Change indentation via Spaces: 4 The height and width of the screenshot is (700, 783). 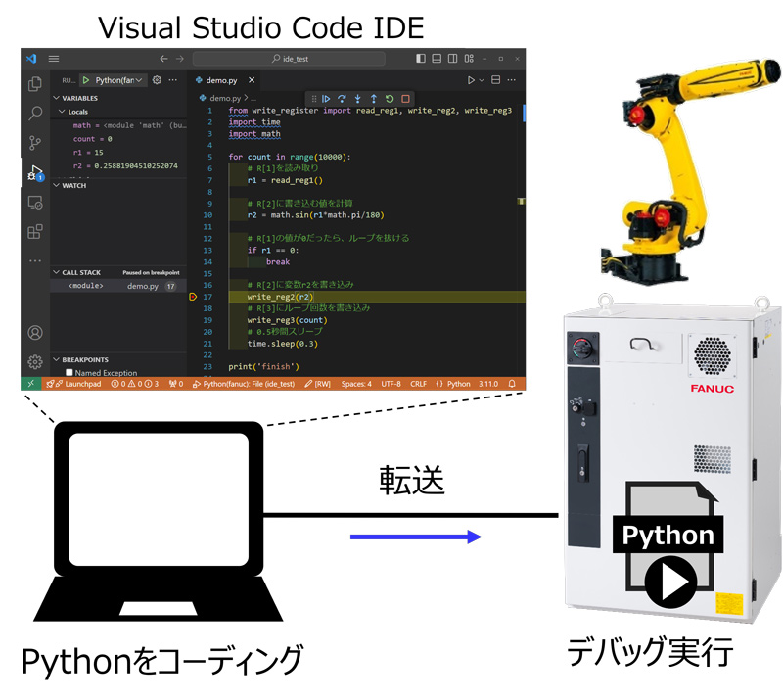coord(356,384)
